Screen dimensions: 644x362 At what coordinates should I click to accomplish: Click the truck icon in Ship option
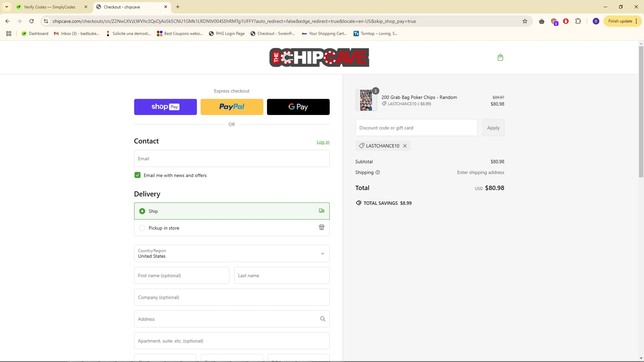322,211
